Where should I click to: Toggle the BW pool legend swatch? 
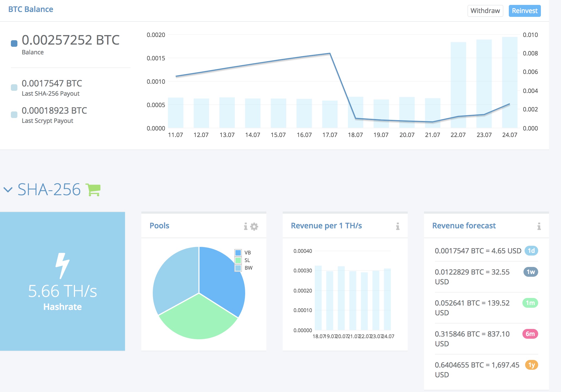[238, 268]
